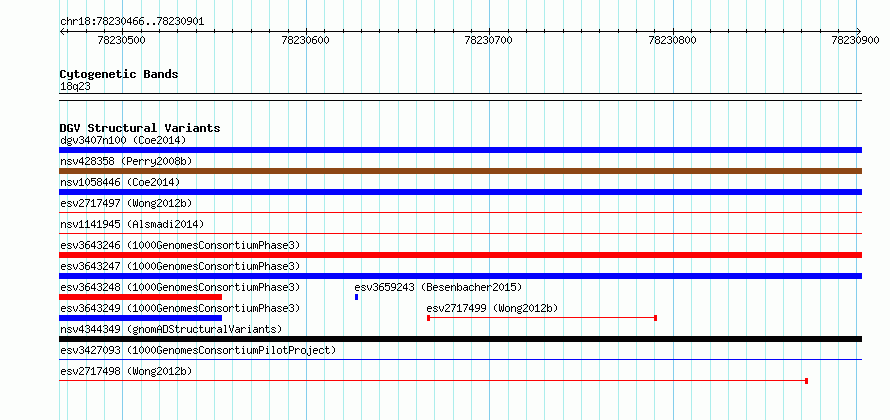The height and width of the screenshot is (420, 890).
Task: Click ruler position 78230800
Action: [672, 40]
